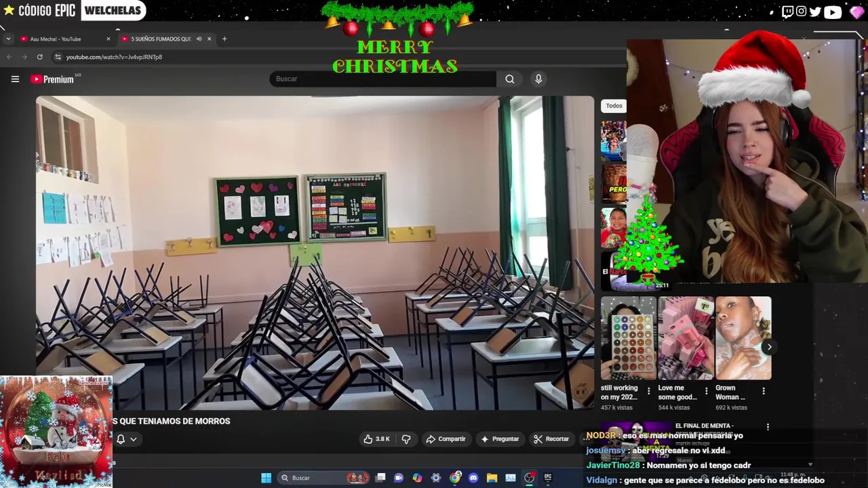Open options for EL FINAL DE MENTA video
This screenshot has width=868, height=488.
coord(768,427)
